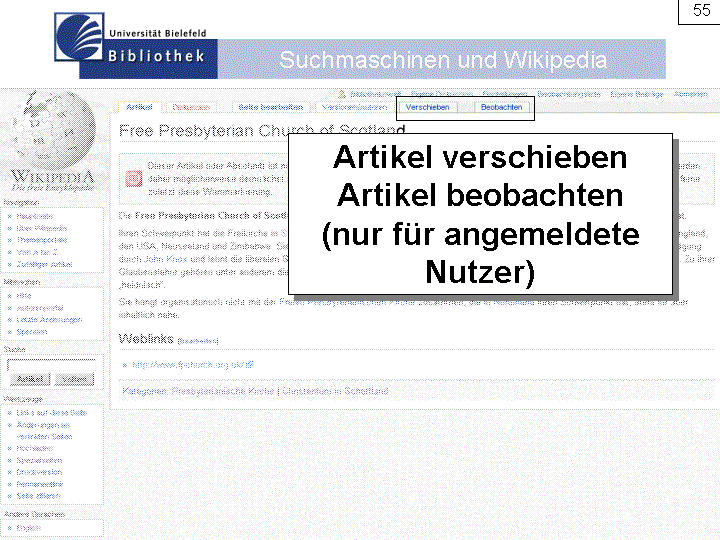Go to Hauptseite in navigation
The image size is (720, 540).
point(34,216)
